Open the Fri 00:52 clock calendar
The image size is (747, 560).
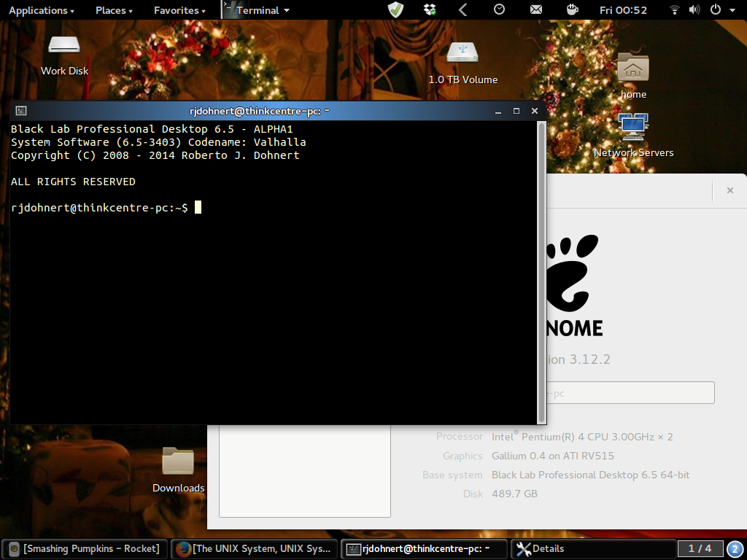click(x=623, y=10)
